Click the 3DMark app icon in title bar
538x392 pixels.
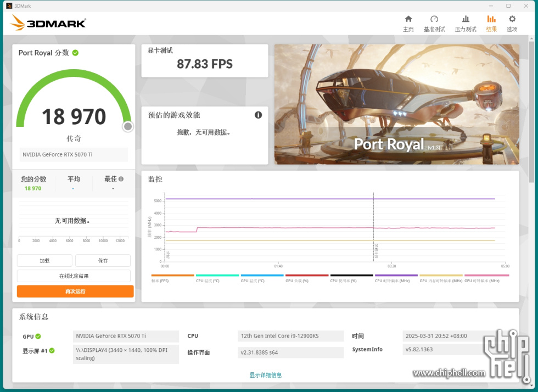pos(9,6)
